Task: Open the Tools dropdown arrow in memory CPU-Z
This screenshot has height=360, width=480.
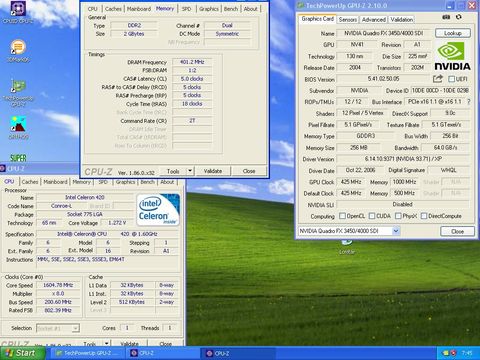Action: coord(190,171)
